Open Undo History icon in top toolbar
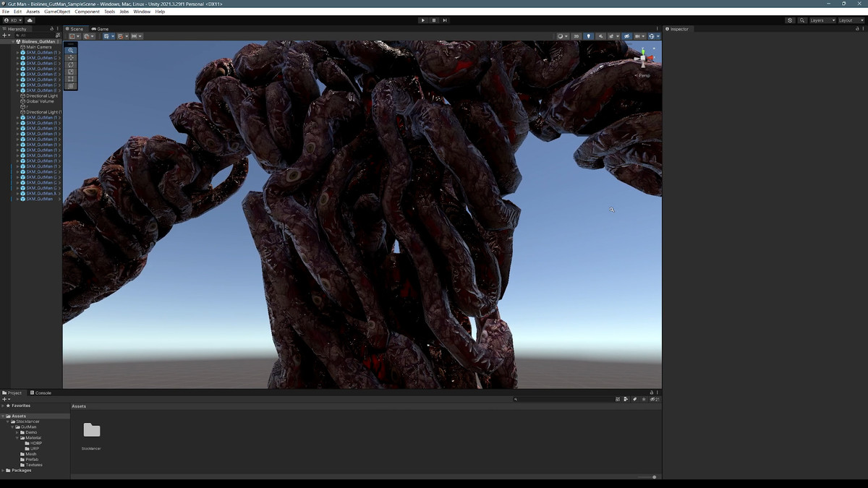The height and width of the screenshot is (488, 868). coord(790,20)
